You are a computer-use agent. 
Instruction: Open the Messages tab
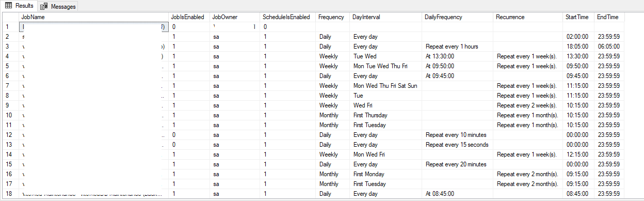point(58,6)
